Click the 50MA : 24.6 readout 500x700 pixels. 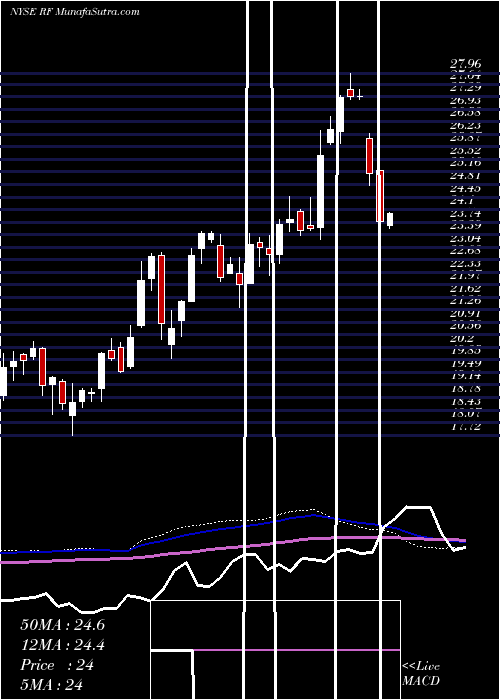pos(62,625)
